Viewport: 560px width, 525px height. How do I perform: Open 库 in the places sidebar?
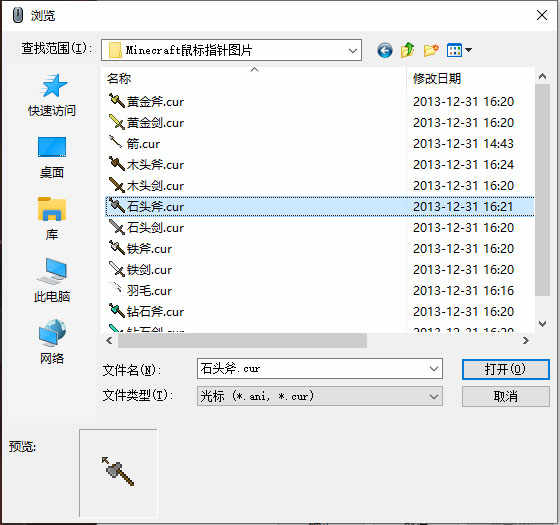(52, 219)
